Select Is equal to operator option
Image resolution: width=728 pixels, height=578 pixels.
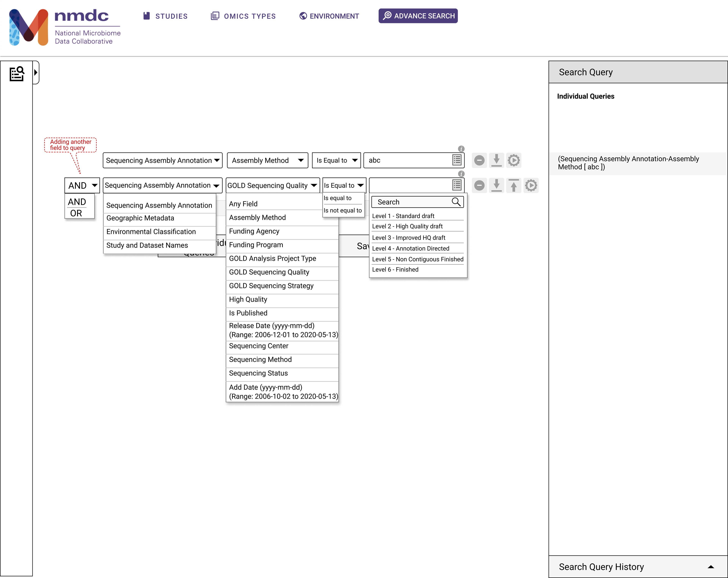coord(343,198)
